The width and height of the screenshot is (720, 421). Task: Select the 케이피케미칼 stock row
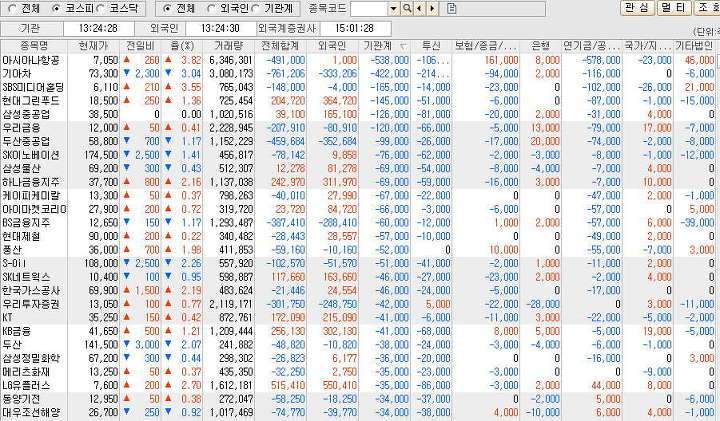click(x=357, y=196)
